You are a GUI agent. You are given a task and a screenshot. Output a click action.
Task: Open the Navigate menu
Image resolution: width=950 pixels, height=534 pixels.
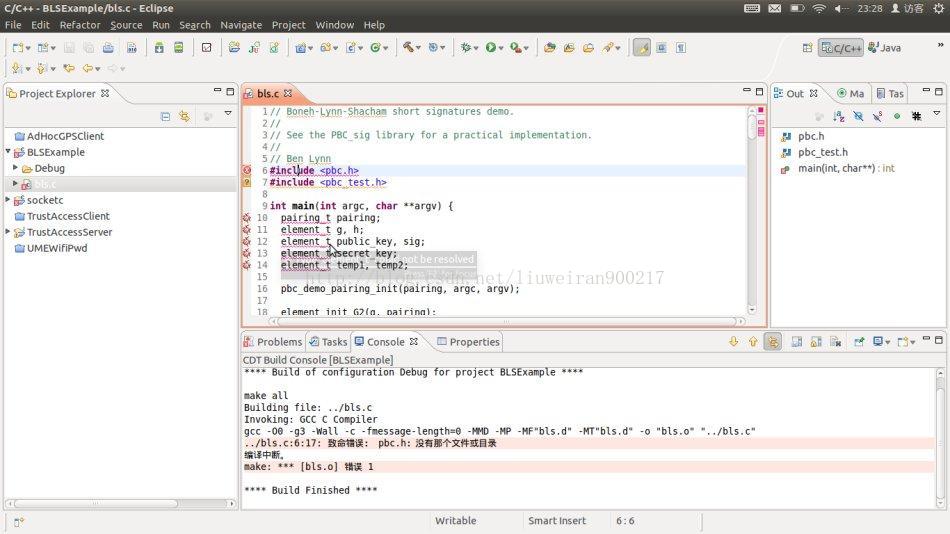(x=241, y=25)
